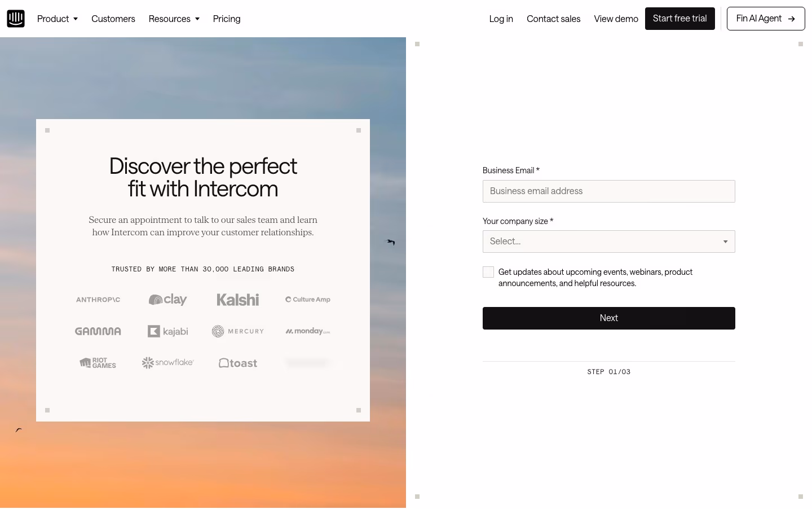Click the Gamma brand logo
The image size is (812, 509).
(98, 331)
